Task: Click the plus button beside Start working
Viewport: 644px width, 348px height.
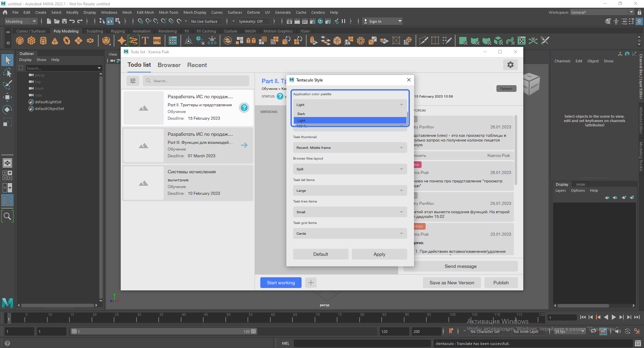Action: click(311, 283)
